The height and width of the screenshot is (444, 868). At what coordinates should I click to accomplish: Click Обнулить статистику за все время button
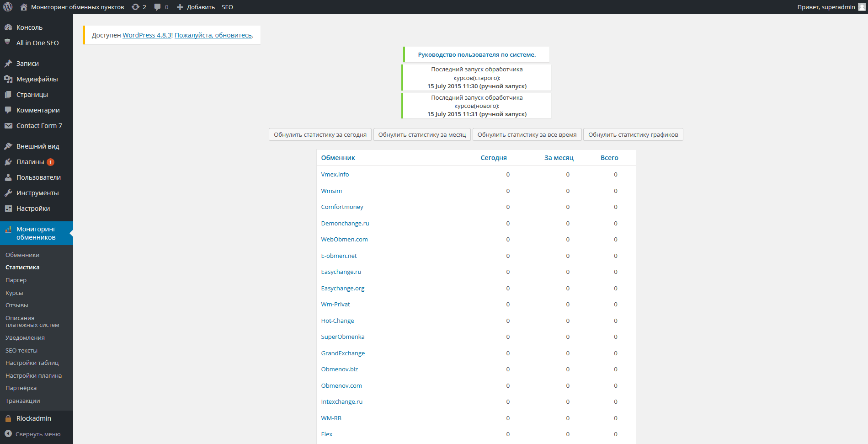click(x=527, y=135)
